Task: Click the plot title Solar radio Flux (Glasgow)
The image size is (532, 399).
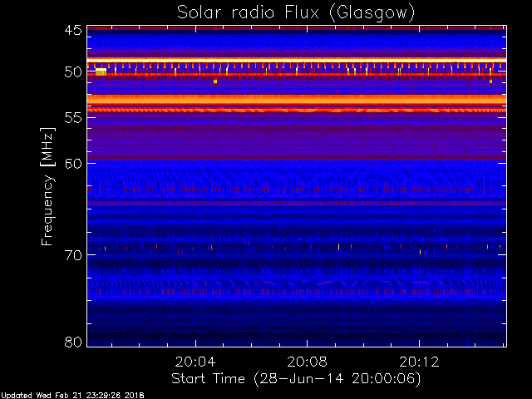Action: pyautogui.click(x=296, y=13)
